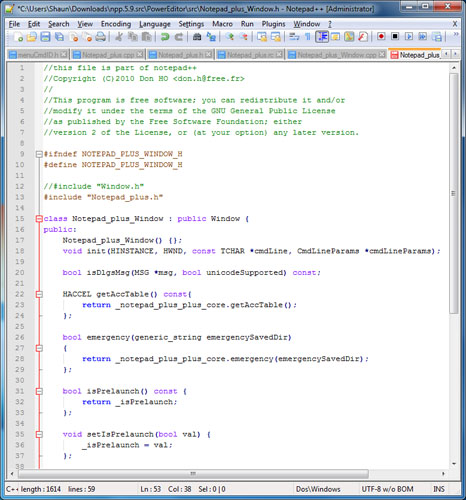The width and height of the screenshot is (466, 500).
Task: Switch to the Notepad_plus.rc tab
Action: [x=250, y=55]
